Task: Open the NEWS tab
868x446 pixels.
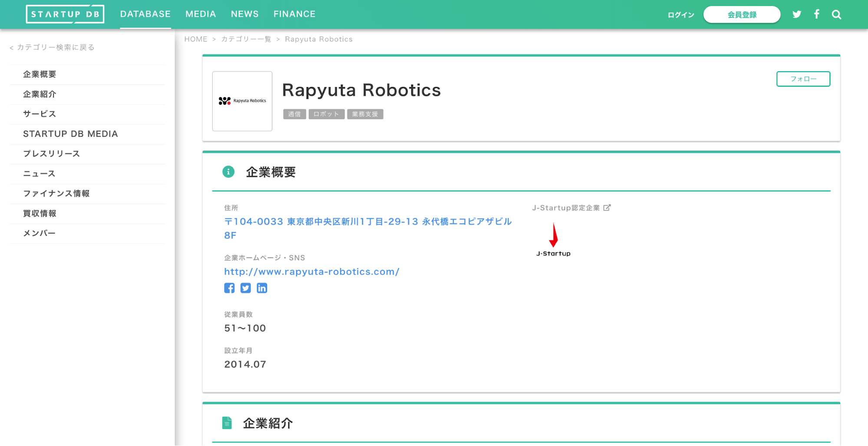Action: 245,14
